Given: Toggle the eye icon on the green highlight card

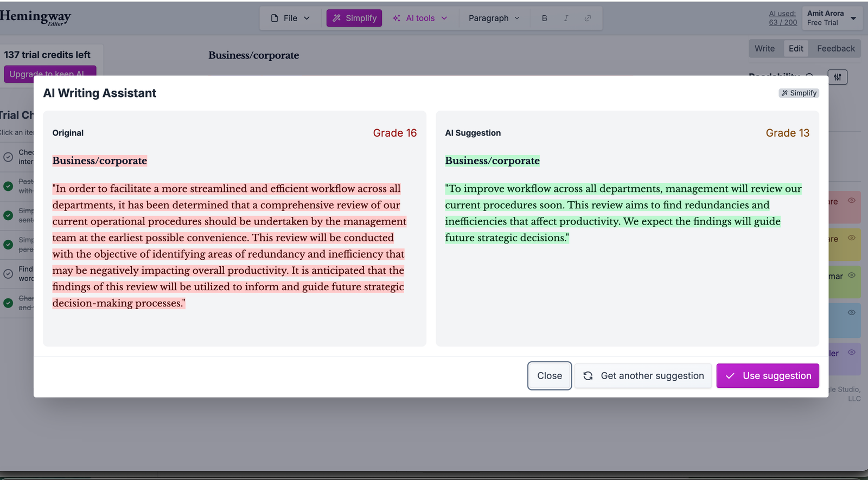Looking at the screenshot, I should [852, 276].
